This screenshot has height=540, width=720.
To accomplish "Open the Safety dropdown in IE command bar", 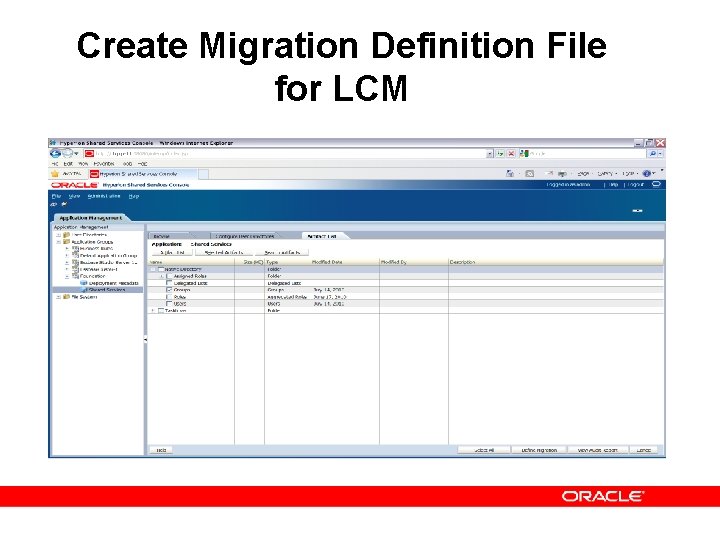I will 607,174.
